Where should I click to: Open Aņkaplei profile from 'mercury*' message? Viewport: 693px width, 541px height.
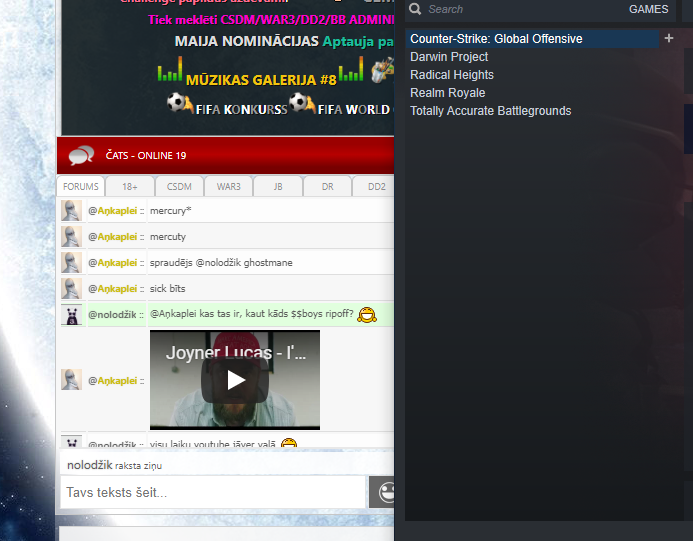point(117,211)
